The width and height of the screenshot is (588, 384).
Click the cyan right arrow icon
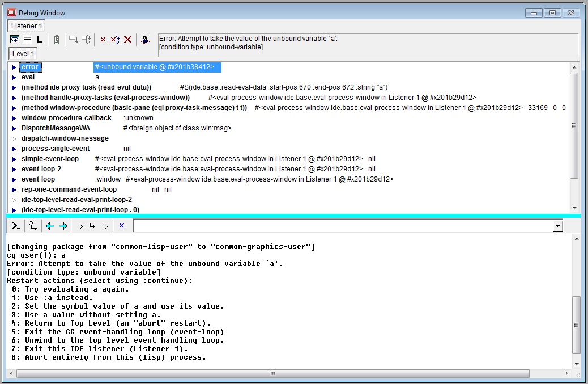(x=63, y=226)
